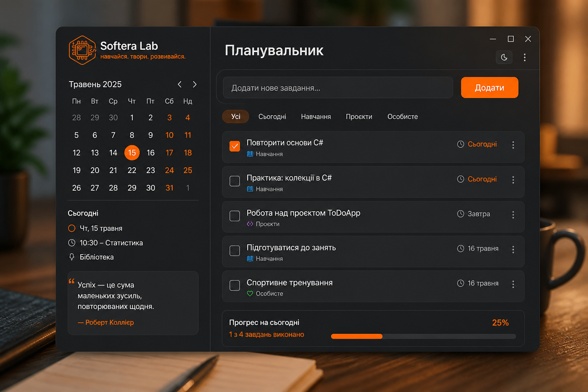Click clock icon beside 'Завтра'
Viewport: 588px width, 392px height.
461,214
